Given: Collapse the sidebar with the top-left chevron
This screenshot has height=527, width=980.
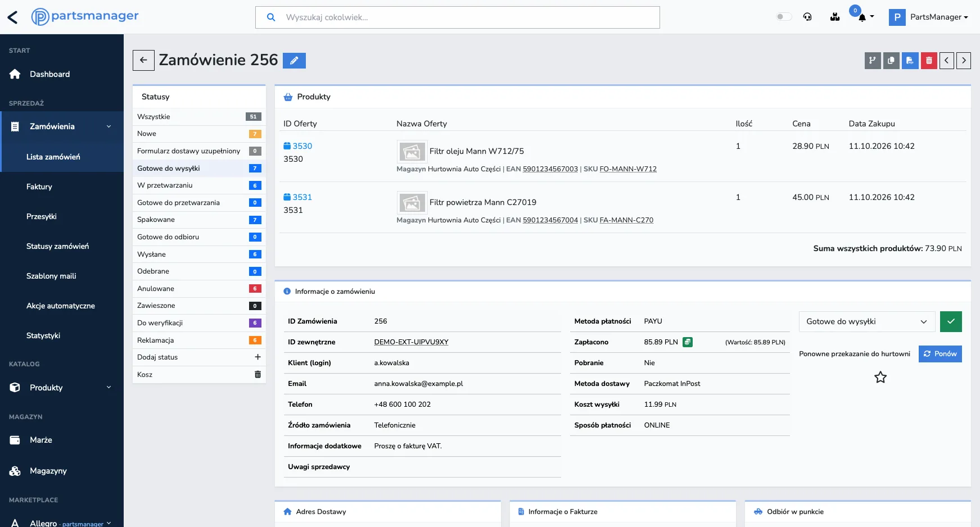Looking at the screenshot, I should 13,17.
